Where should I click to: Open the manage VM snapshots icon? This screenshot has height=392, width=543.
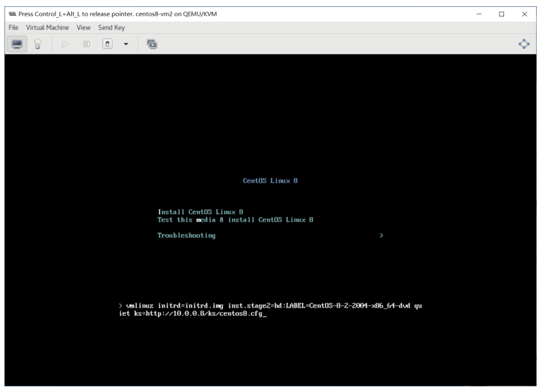coord(152,44)
